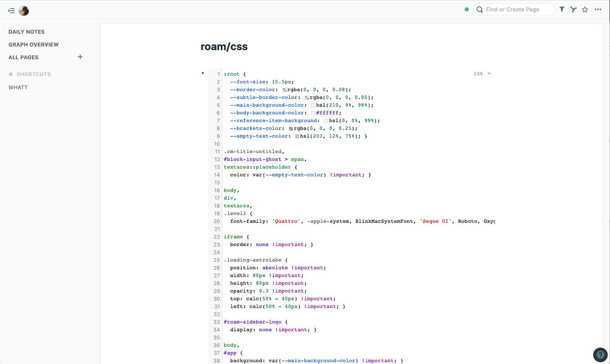610x364 pixels.
Task: Click the roam/css page title
Action: [224, 47]
